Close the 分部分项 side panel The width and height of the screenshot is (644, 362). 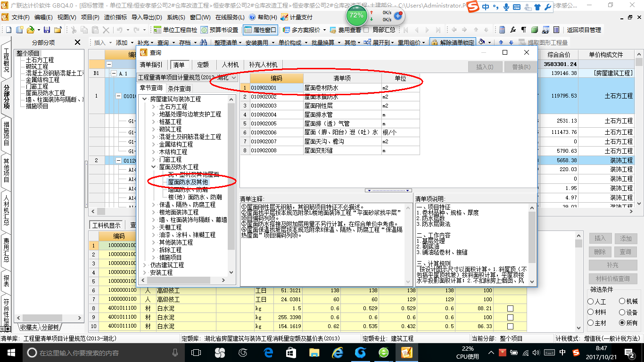point(78,42)
